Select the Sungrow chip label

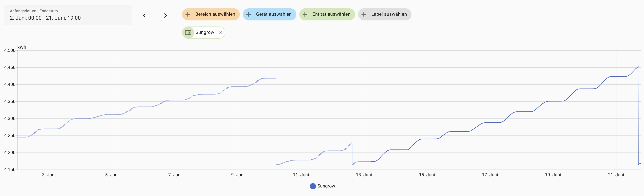(x=205, y=33)
